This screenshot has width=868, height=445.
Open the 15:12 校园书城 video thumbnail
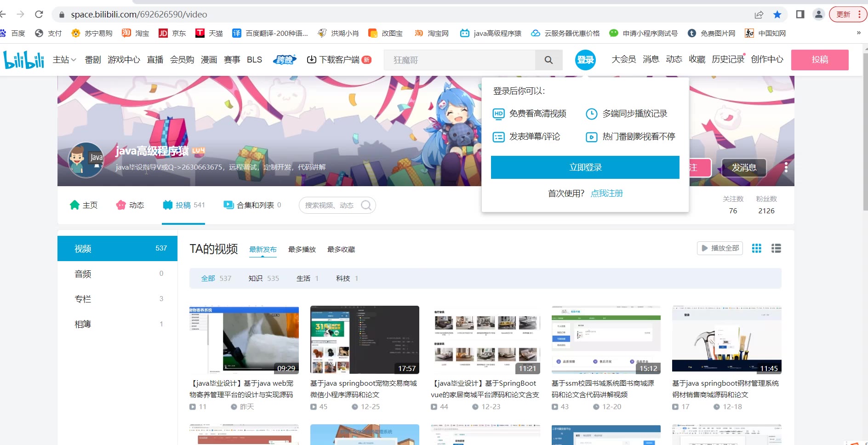pos(606,340)
